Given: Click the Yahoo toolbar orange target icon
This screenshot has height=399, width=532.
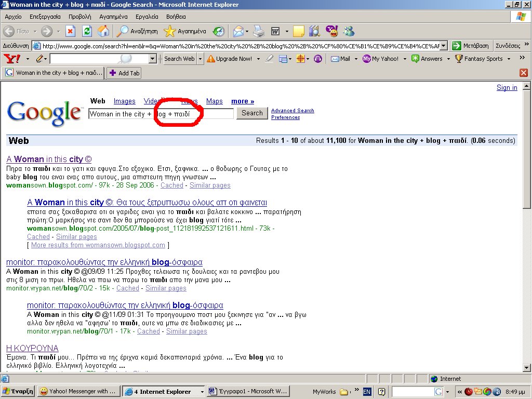Looking at the screenshot, I should pos(301,59).
